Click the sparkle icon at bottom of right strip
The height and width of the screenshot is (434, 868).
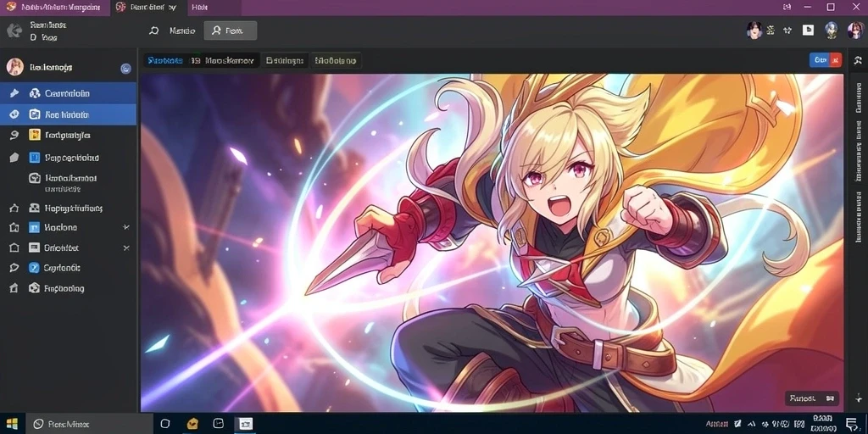(x=859, y=398)
